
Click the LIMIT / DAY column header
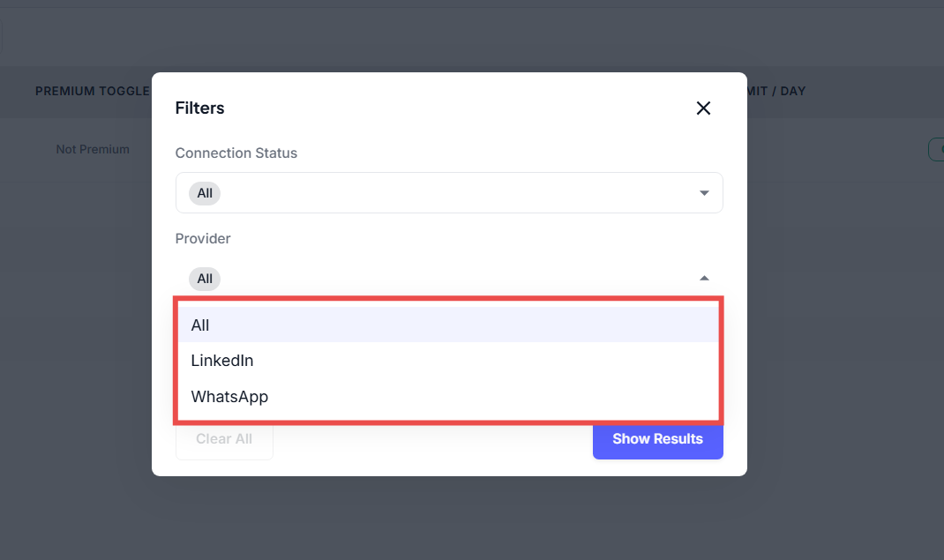point(776,91)
